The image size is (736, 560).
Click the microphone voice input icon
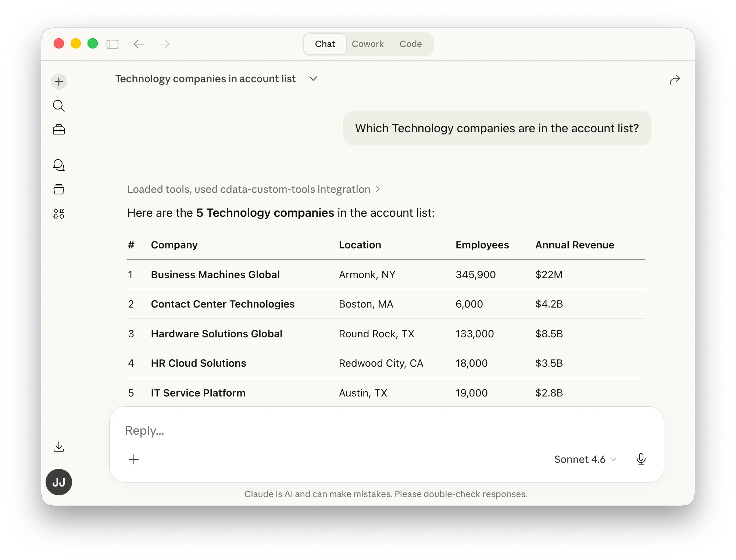641,459
